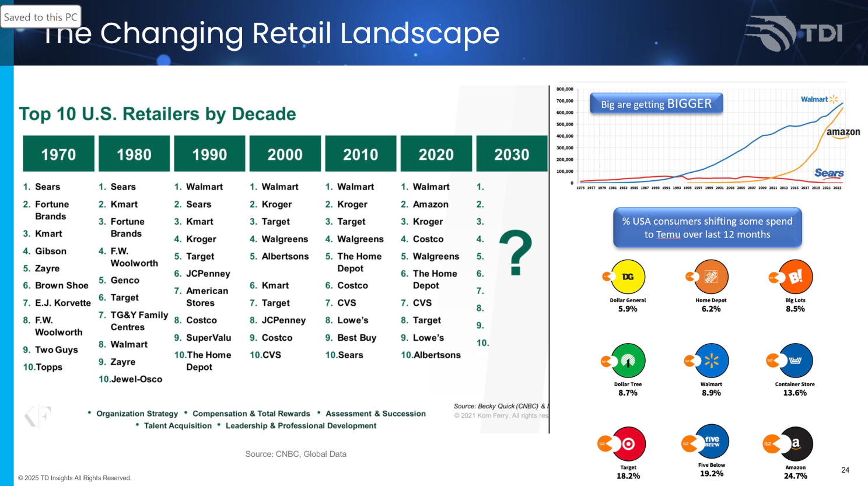Viewport: 868px width, 486px height.
Task: Click the green question mark graphic
Action: point(516,253)
